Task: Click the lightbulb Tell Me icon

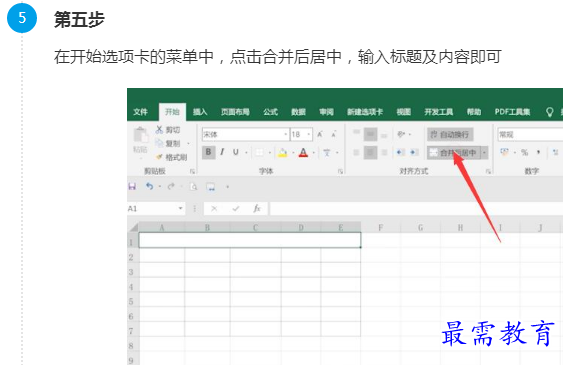Action: pos(549,112)
